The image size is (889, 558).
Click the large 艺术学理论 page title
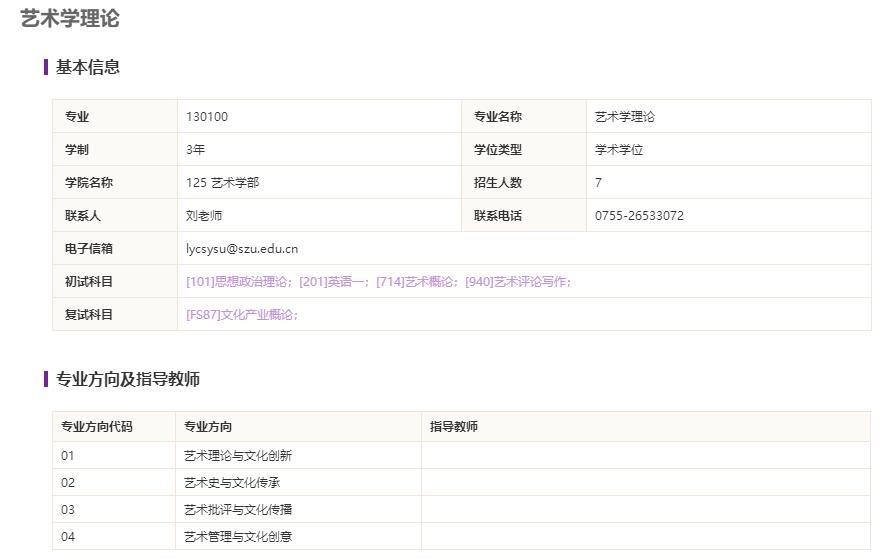coord(70,18)
